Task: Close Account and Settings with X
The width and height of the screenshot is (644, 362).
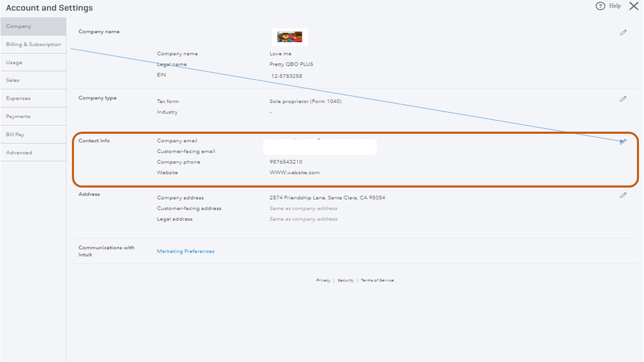Action: pyautogui.click(x=634, y=6)
